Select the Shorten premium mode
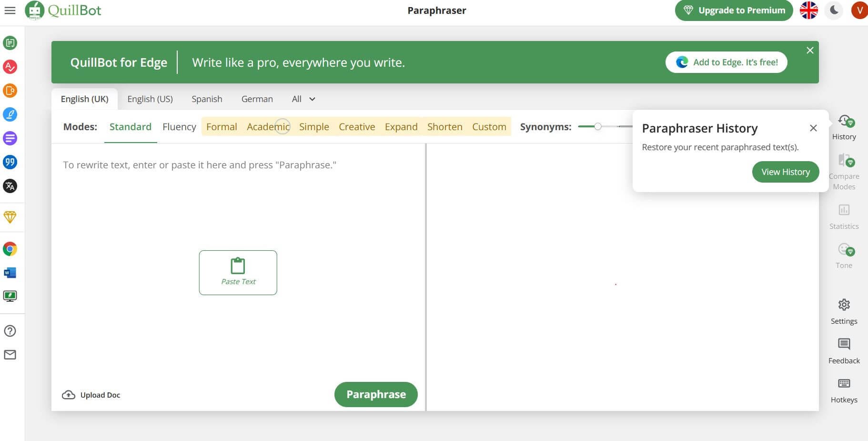868x441 pixels. [x=445, y=127]
